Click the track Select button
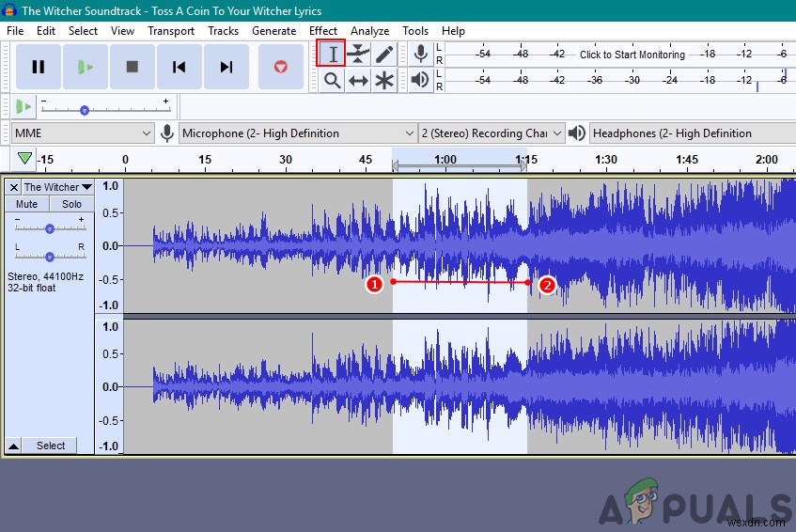Screen dimensions: 796x532 tap(51, 446)
